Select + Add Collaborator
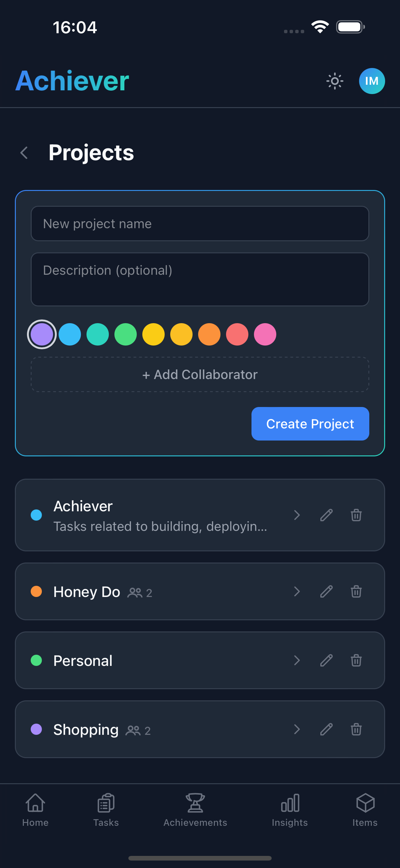Image resolution: width=400 pixels, height=868 pixels. coord(200,374)
